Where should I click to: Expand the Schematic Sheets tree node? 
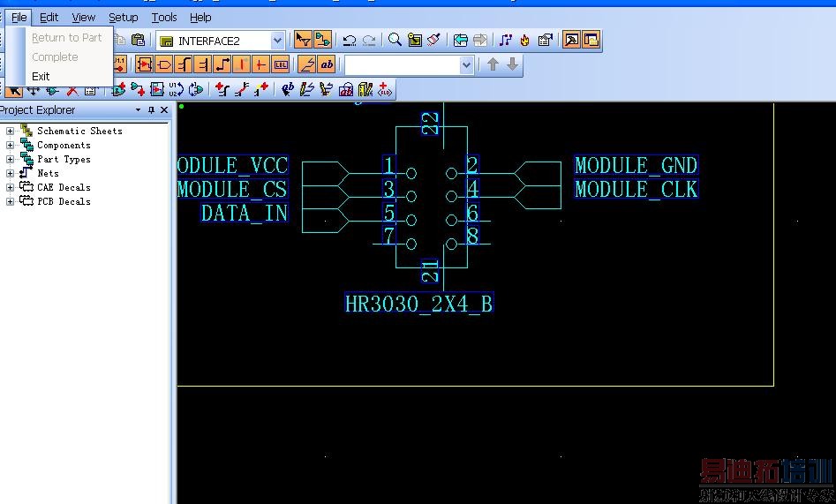10,131
